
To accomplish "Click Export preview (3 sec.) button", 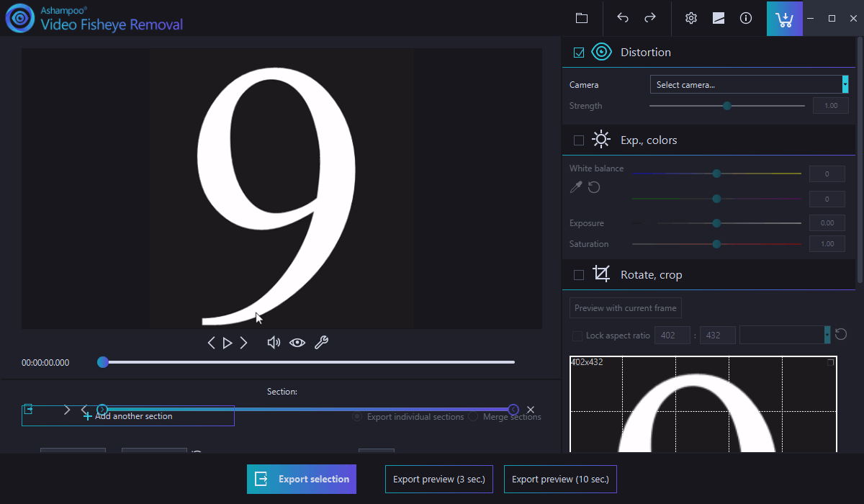I will (x=439, y=479).
